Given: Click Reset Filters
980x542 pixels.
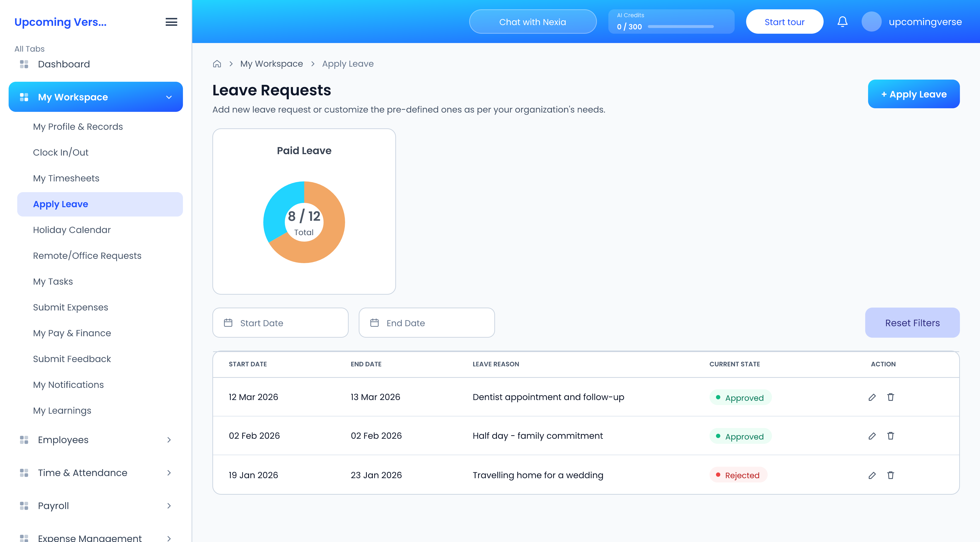Looking at the screenshot, I should [x=912, y=323].
